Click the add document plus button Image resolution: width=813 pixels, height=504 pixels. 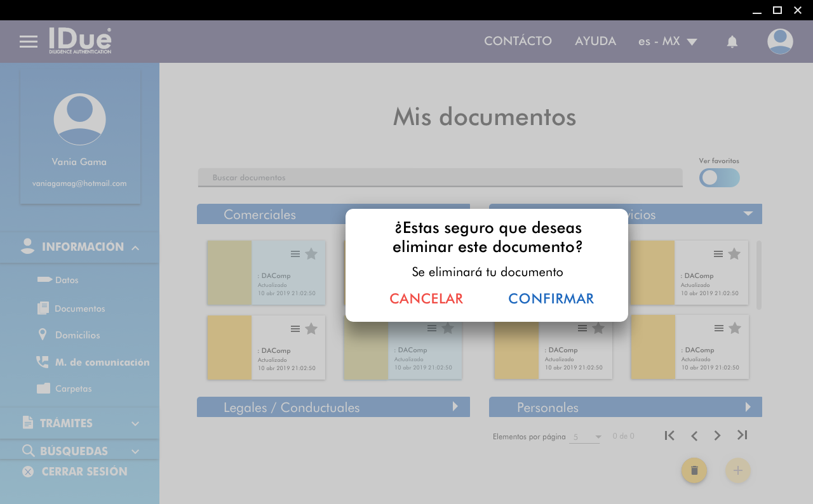737,470
